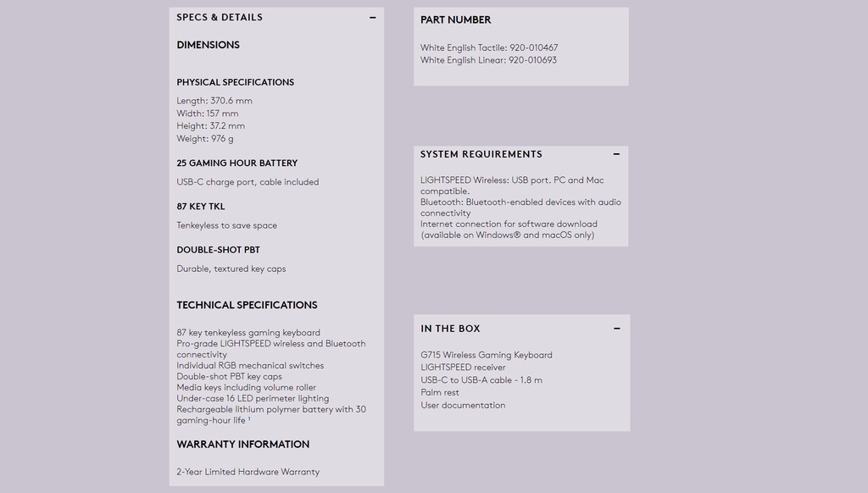Click the Specs & Details heading
The image size is (868, 493).
tap(220, 17)
